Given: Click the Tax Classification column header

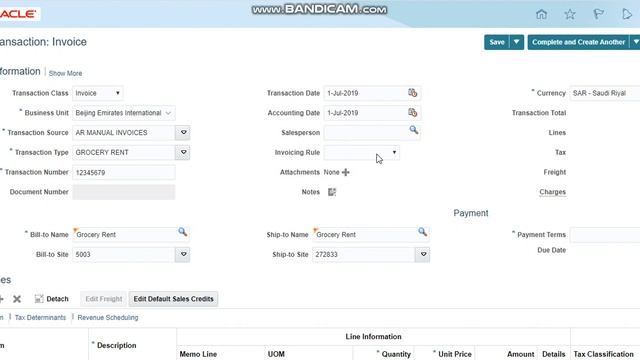Looking at the screenshot, I should coord(603,354).
